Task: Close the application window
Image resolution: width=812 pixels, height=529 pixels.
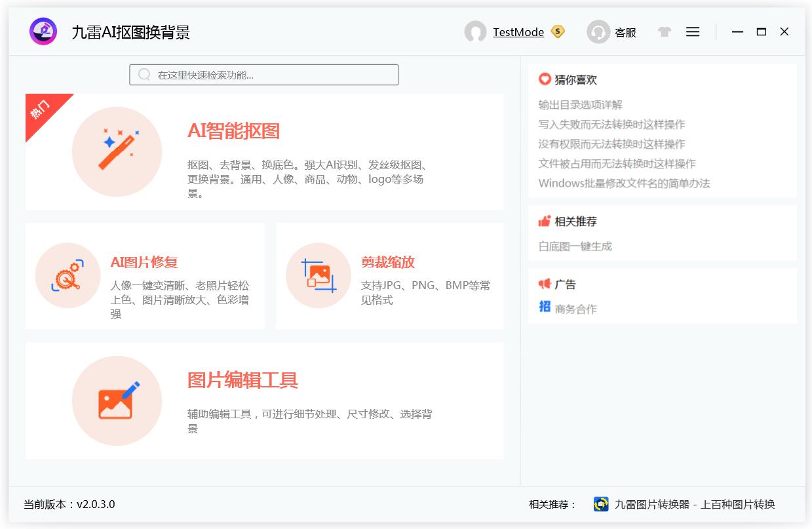Action: click(784, 31)
